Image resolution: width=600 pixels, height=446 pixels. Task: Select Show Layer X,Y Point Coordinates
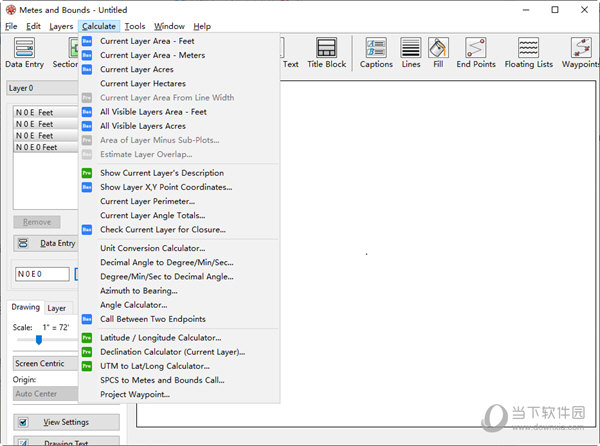pyautogui.click(x=179, y=187)
